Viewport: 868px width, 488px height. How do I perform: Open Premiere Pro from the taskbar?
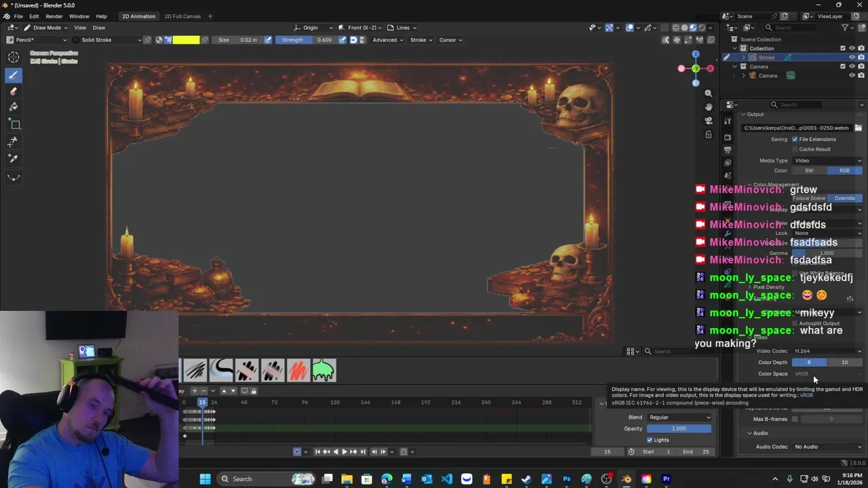666,479
